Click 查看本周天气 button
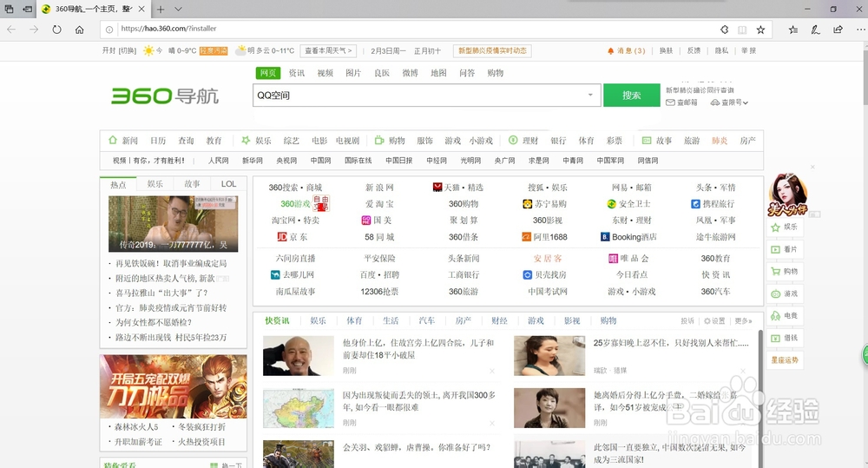Image resolution: width=868 pixels, height=468 pixels. pos(328,50)
